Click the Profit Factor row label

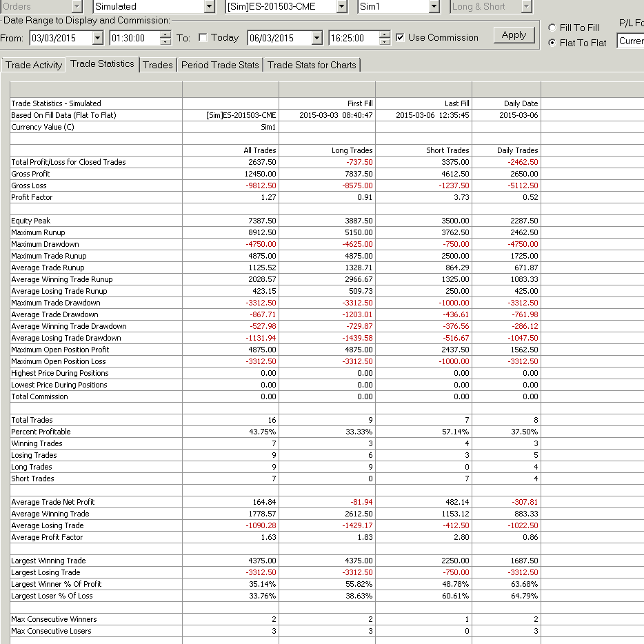pyautogui.click(x=32, y=197)
